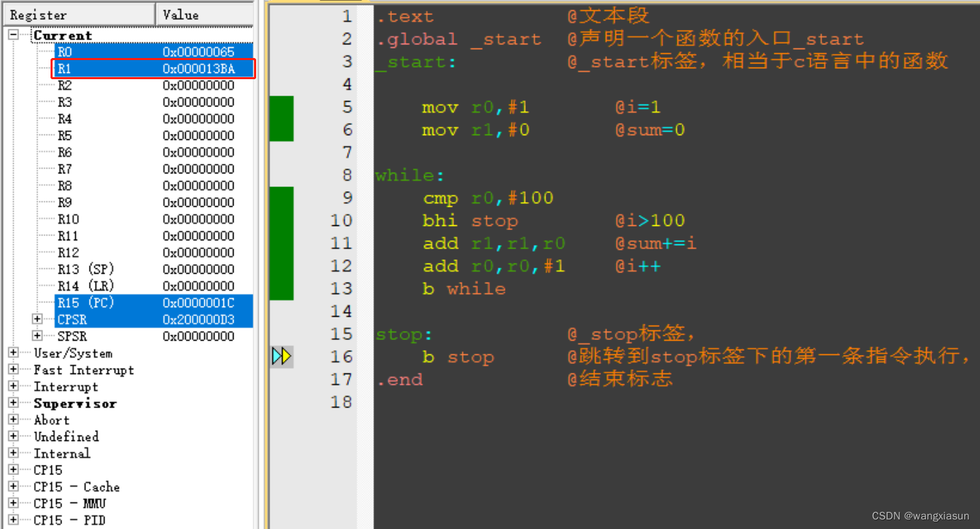Image resolution: width=980 pixels, height=529 pixels.
Task: Click the SPSR value 0x00000000
Action: [x=198, y=336]
